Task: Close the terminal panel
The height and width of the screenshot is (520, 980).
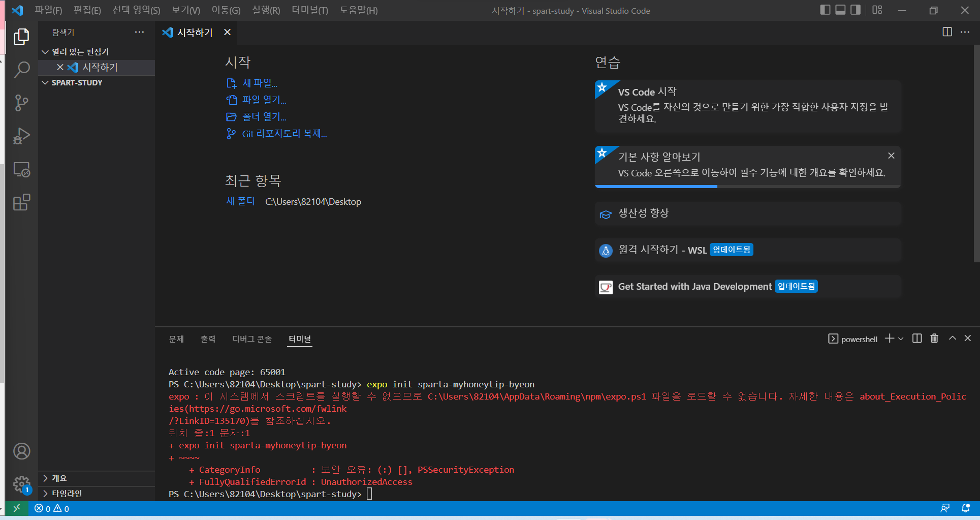Action: pos(968,339)
